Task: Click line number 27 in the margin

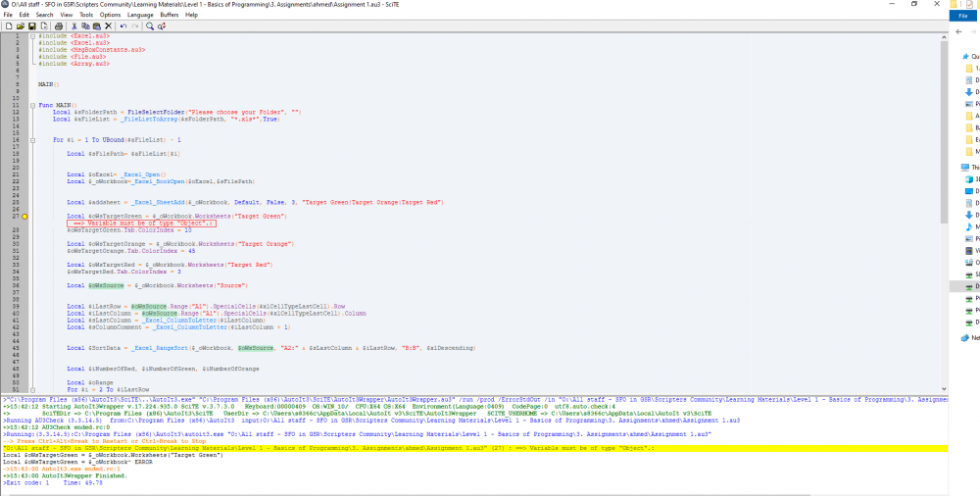Action: [x=15, y=216]
